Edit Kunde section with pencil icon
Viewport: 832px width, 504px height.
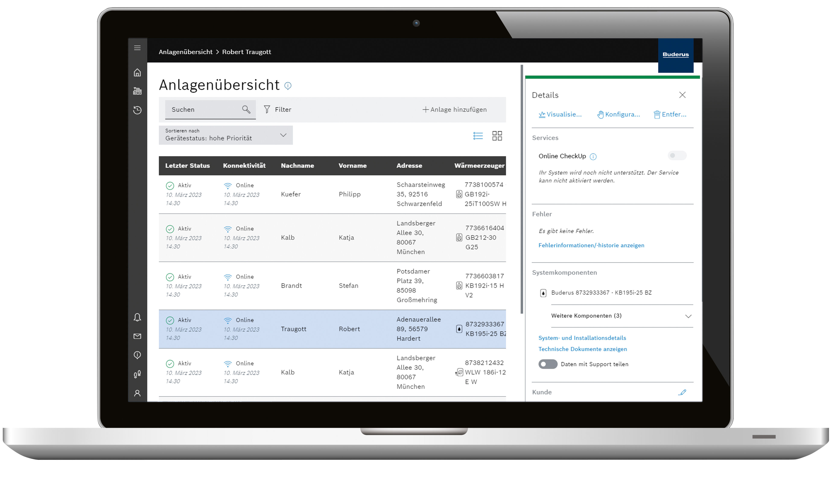tap(682, 392)
